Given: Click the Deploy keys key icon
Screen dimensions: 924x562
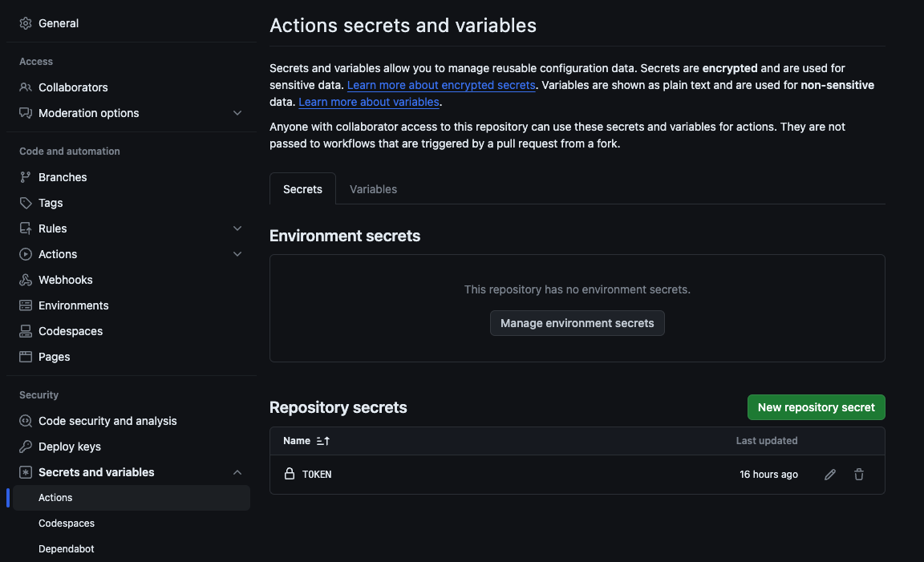Looking at the screenshot, I should (26, 447).
